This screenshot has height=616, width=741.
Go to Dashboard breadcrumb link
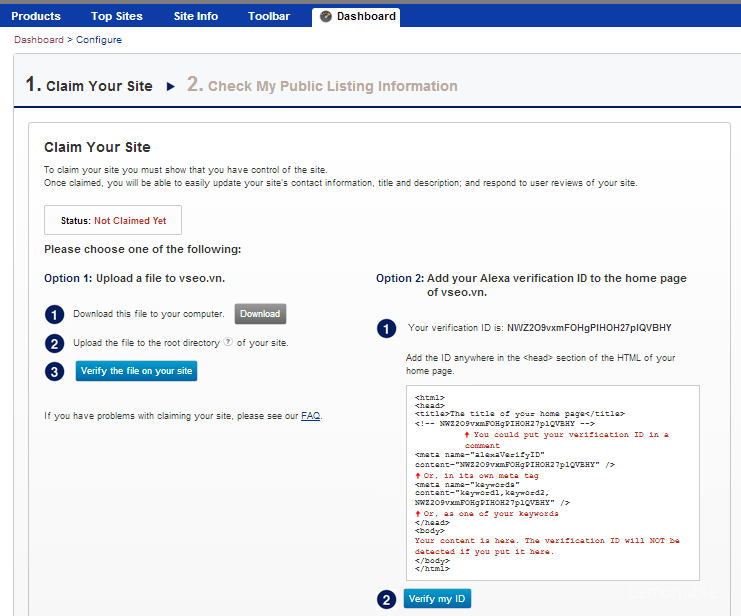coord(39,40)
